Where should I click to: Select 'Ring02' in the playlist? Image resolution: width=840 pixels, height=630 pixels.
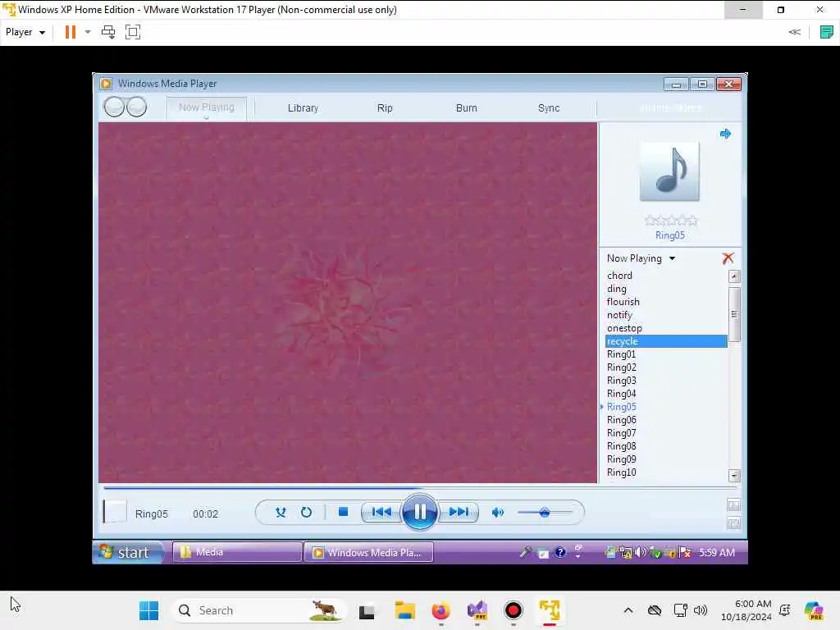coord(622,367)
